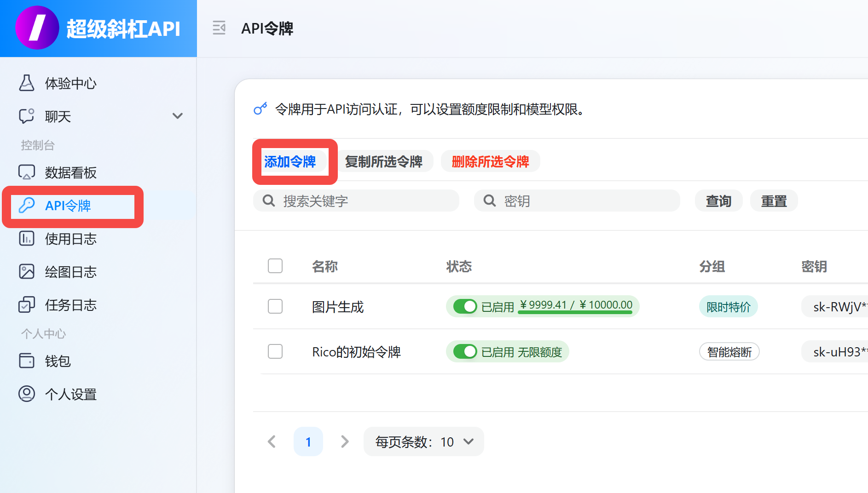Click the next page arrow

(345, 441)
